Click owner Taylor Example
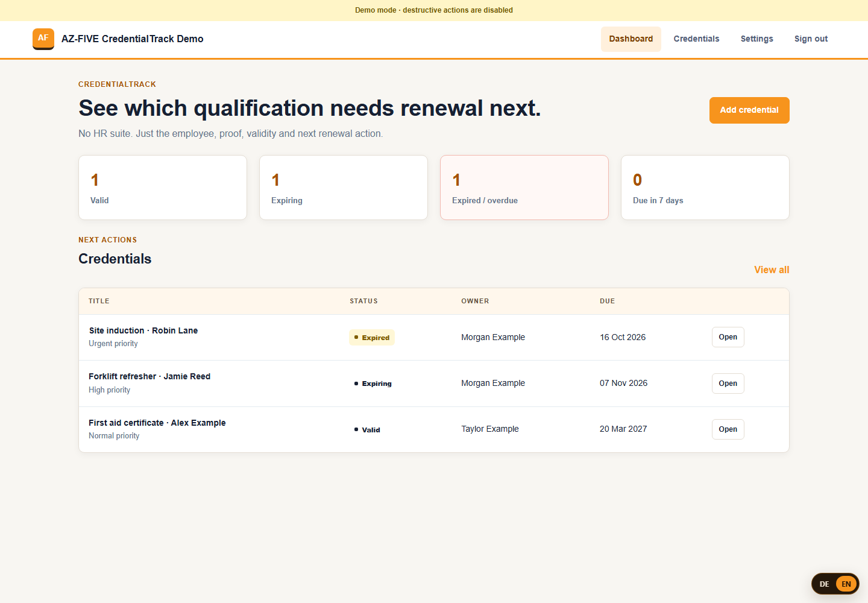This screenshot has width=868, height=603. pyautogui.click(x=490, y=429)
